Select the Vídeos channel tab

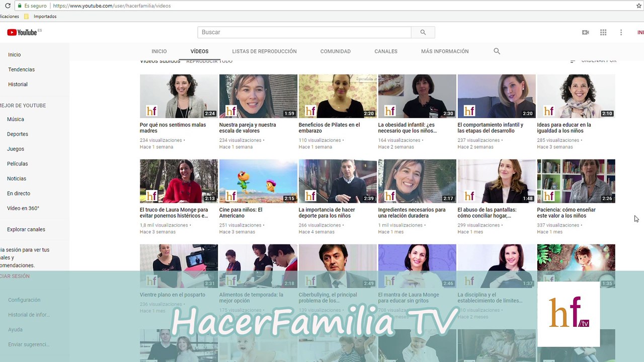(x=199, y=51)
